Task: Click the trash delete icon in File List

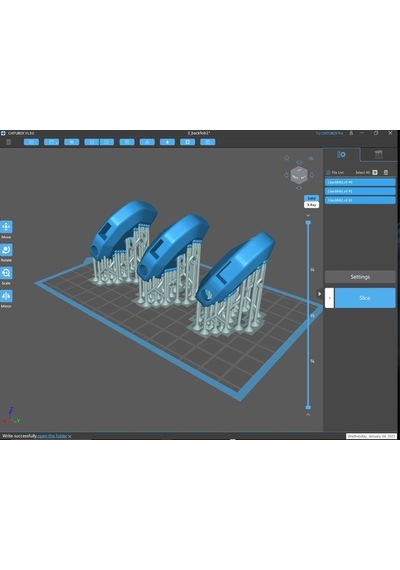Action: (386, 172)
